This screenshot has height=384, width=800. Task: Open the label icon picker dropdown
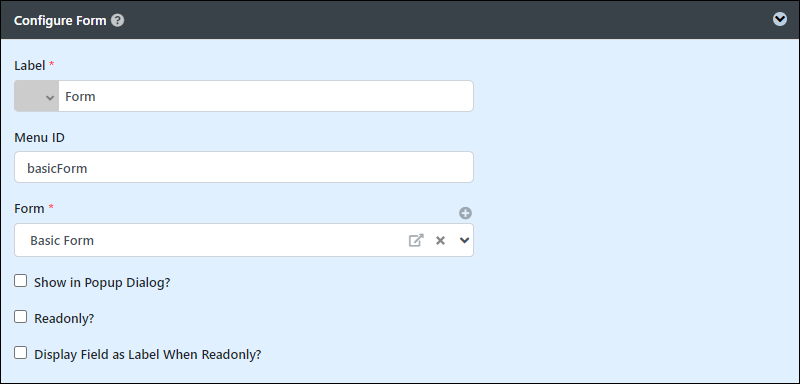[x=37, y=96]
